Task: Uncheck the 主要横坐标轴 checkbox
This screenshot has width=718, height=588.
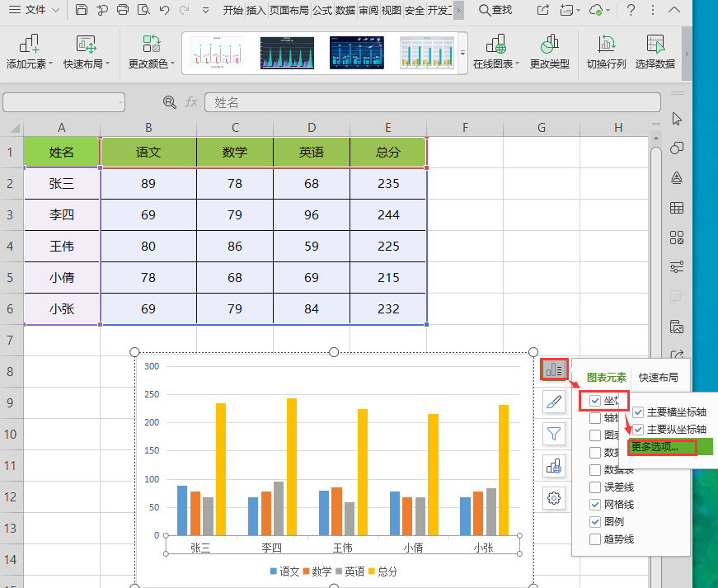Action: click(638, 412)
